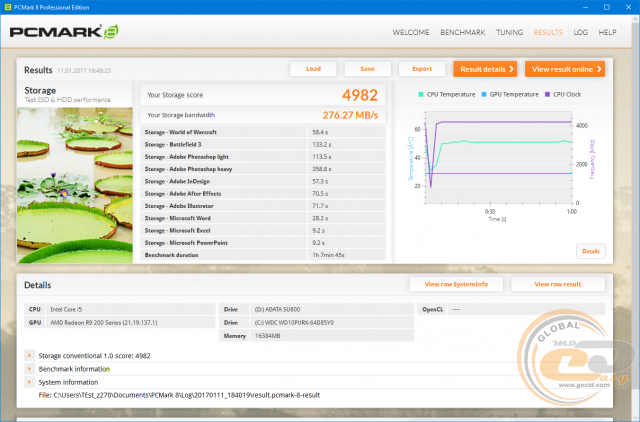Select Storage - Adobe InDesign row
This screenshot has height=422, width=640.
[263, 181]
